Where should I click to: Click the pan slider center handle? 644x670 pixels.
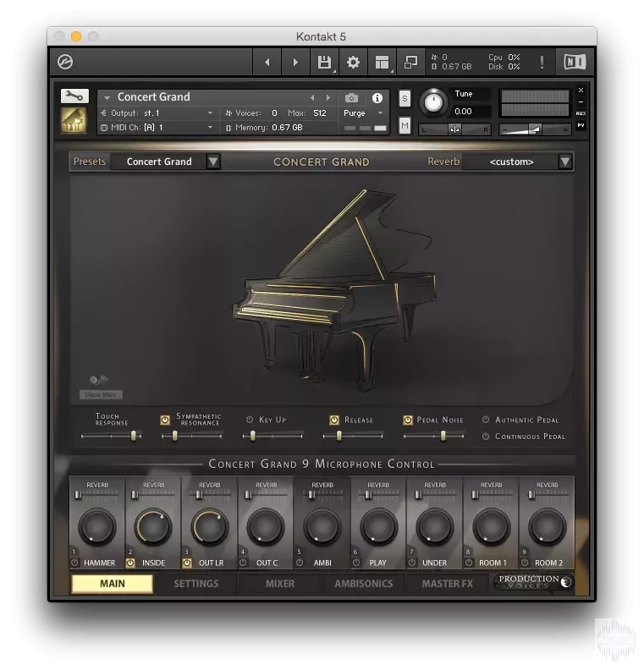(454, 129)
